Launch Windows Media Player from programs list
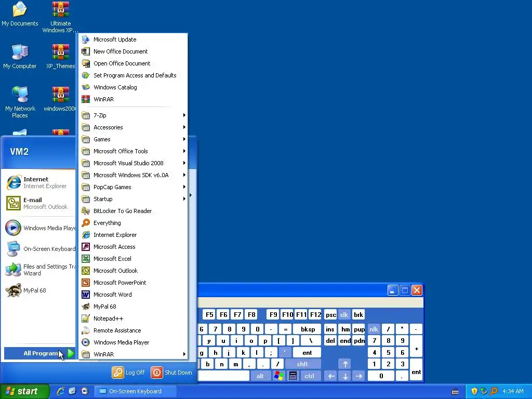This screenshot has height=399, width=532. (x=133, y=342)
